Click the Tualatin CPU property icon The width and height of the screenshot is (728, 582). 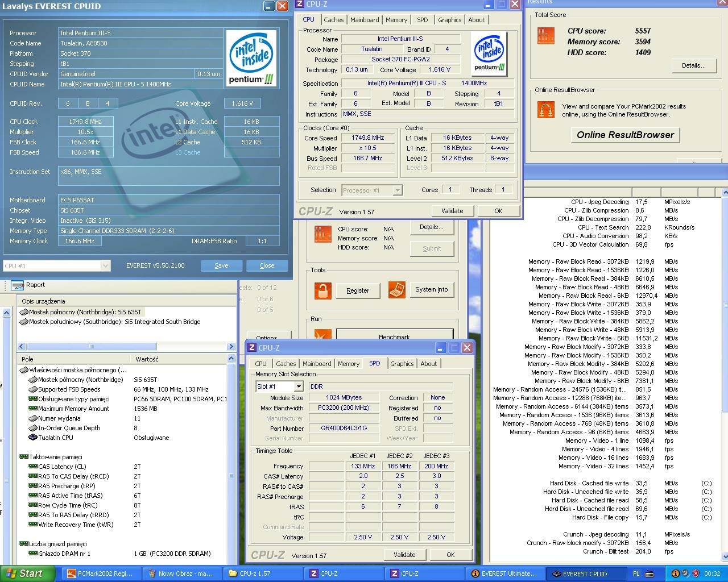click(x=33, y=438)
